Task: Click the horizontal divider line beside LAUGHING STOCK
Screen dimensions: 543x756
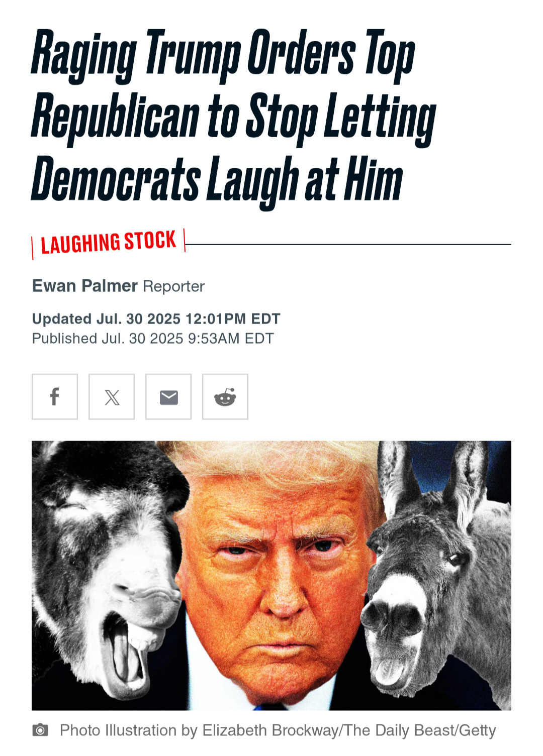Action: [348, 245]
